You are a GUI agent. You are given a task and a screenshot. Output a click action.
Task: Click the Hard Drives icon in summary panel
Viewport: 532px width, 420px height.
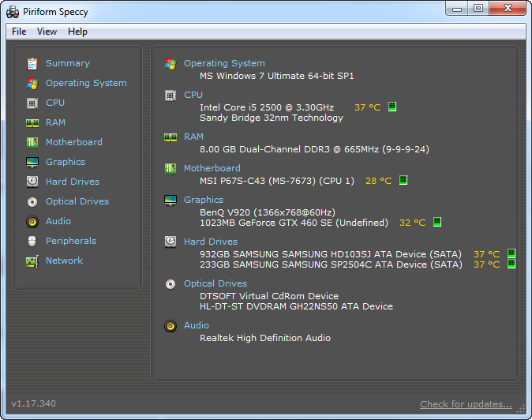[170, 242]
